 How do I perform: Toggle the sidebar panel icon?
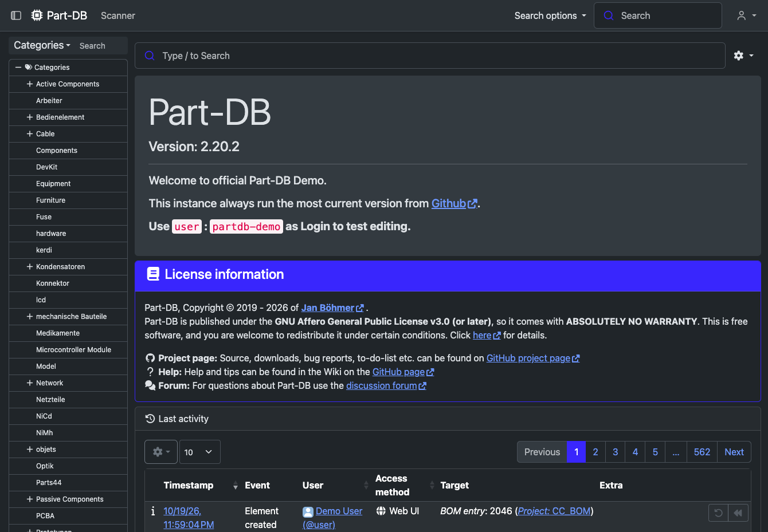16,15
